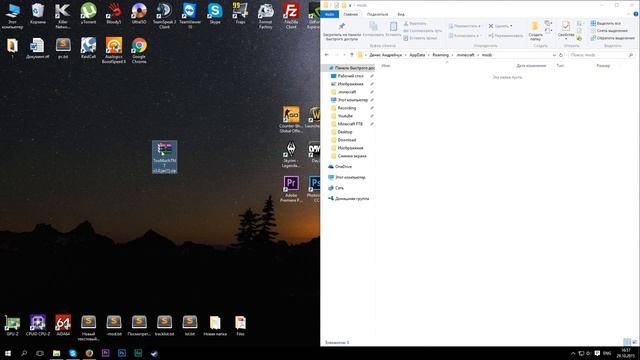Select OneDrive in navigation pane
This screenshot has height=360, width=640.
(x=343, y=167)
